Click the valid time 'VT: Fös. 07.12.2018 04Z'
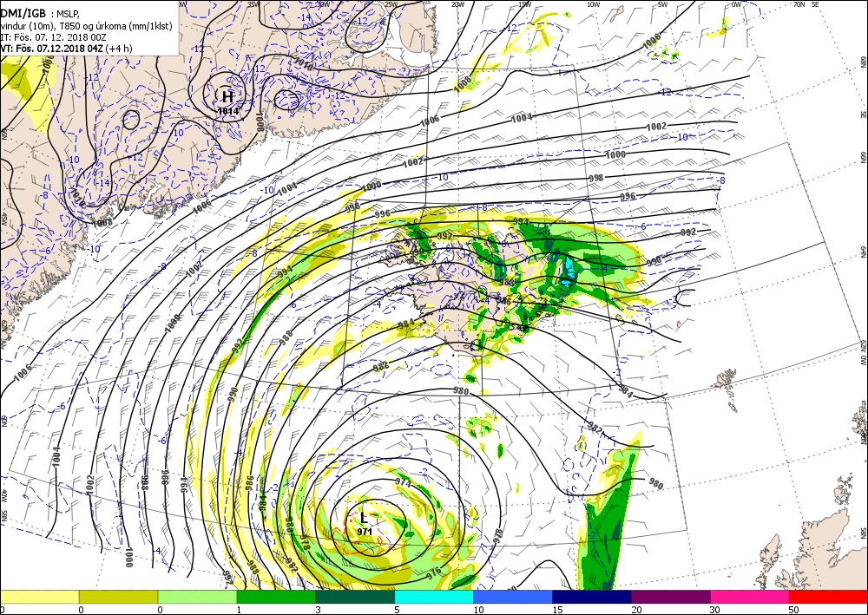The width and height of the screenshot is (868, 615). pos(50,48)
